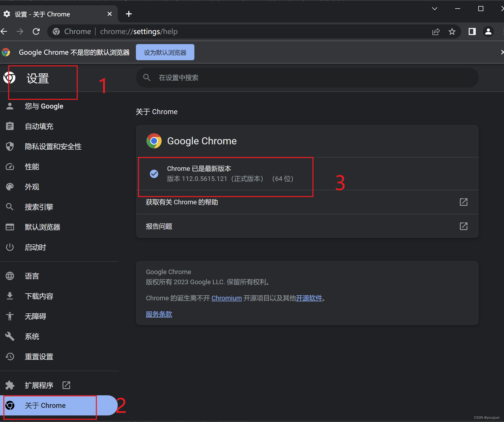504x422 pixels.
Task: Expand the tab search chevron
Action: tap(434, 9)
